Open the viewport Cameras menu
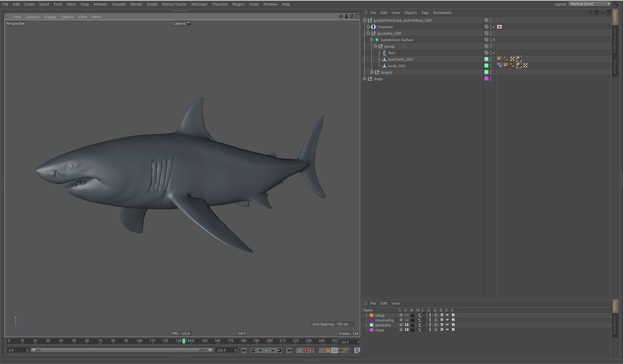 click(32, 17)
